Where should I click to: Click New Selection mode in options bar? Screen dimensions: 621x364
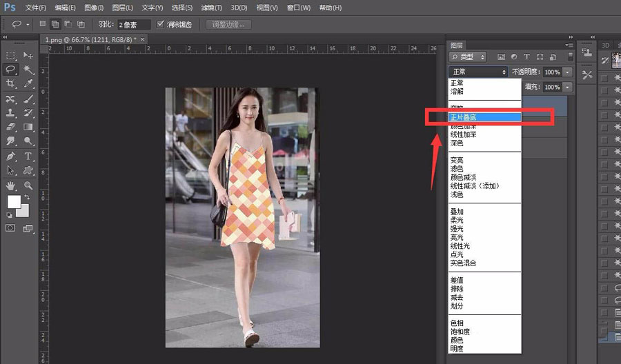click(42, 23)
